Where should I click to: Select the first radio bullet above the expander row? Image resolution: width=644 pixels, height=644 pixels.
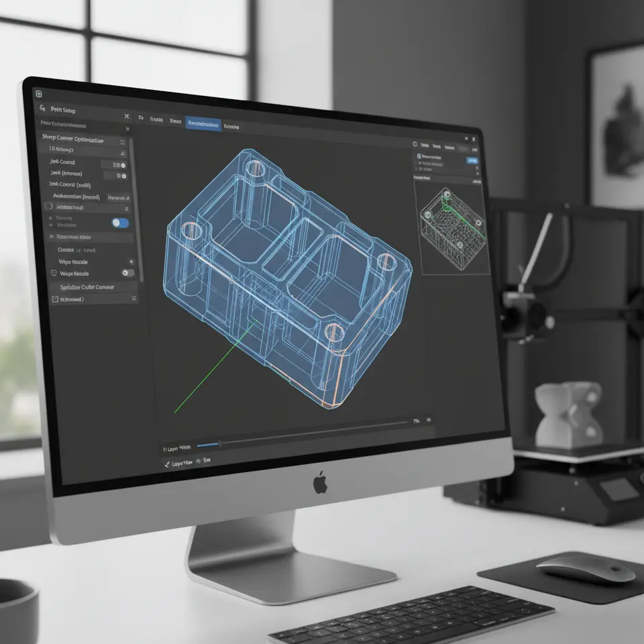[x=51, y=217]
